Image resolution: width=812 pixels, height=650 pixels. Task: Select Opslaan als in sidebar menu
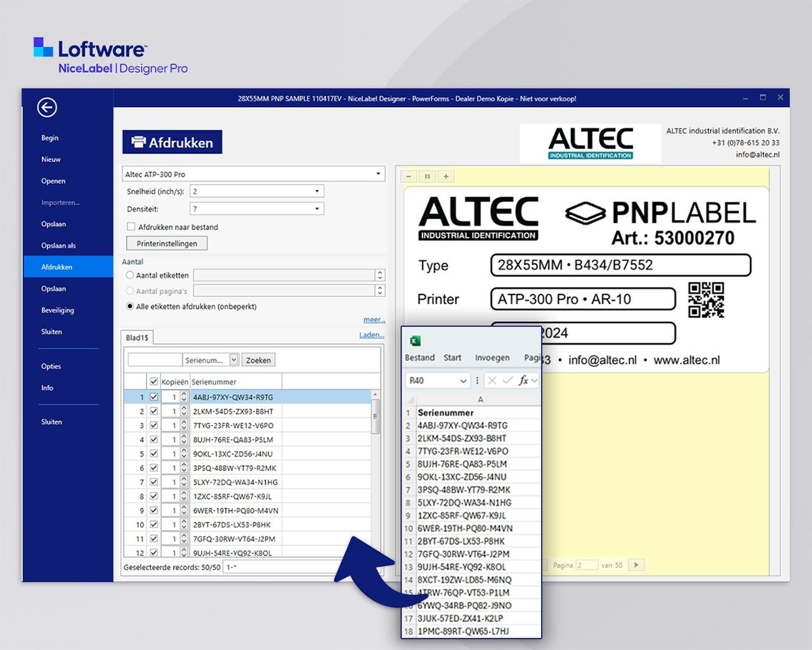(x=58, y=246)
